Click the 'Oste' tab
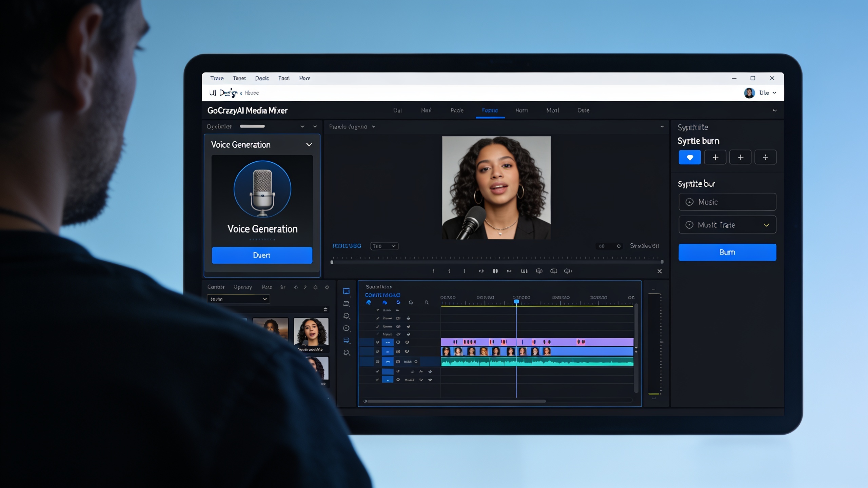868x488 pixels. pos(583,110)
